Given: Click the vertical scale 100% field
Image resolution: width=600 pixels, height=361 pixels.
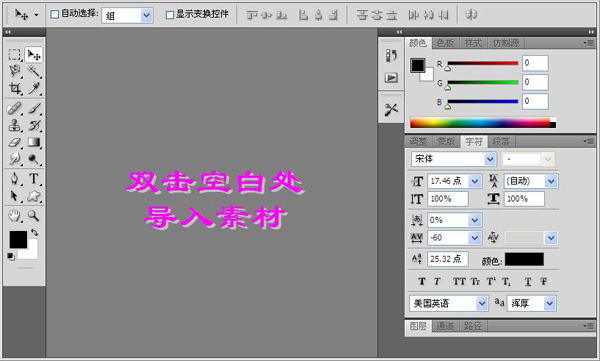Looking at the screenshot, I should [448, 199].
